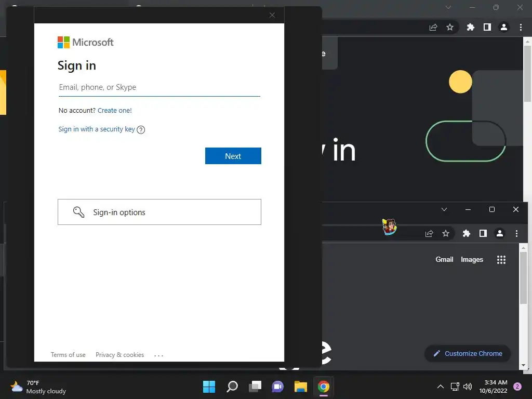
Task: Open the weather widget showing 70°F
Action: click(x=38, y=387)
